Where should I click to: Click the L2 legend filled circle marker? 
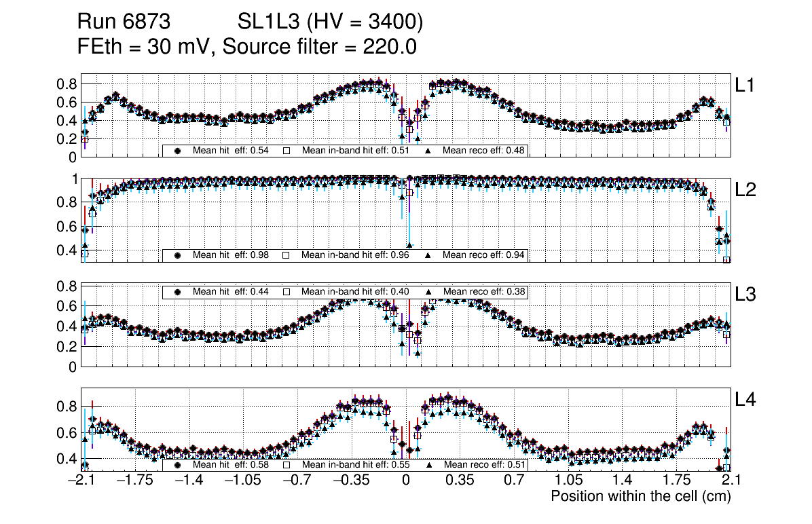coord(178,255)
